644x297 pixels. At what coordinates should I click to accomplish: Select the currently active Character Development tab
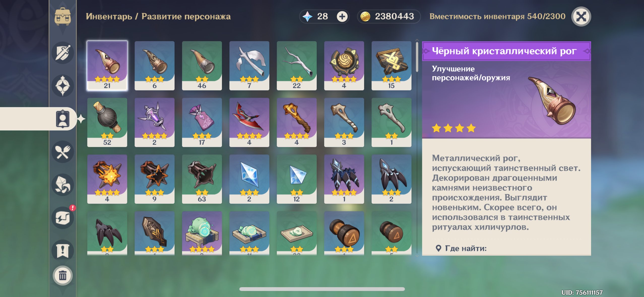pyautogui.click(x=62, y=119)
